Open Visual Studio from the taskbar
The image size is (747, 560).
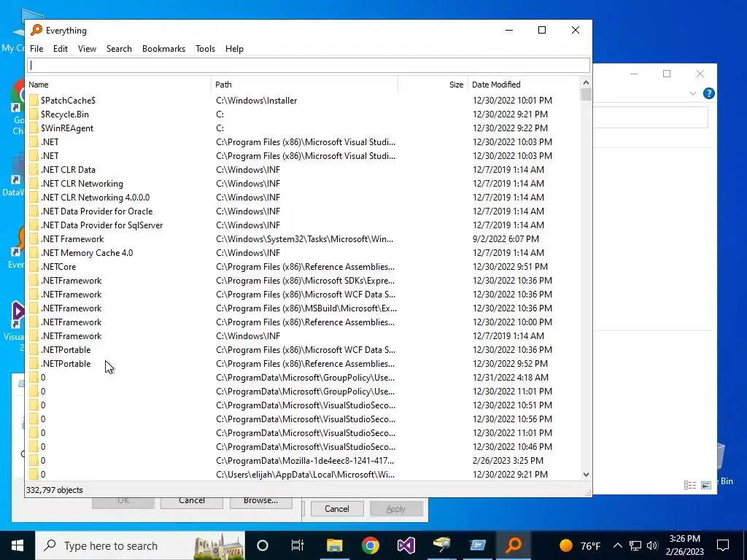tap(406, 545)
